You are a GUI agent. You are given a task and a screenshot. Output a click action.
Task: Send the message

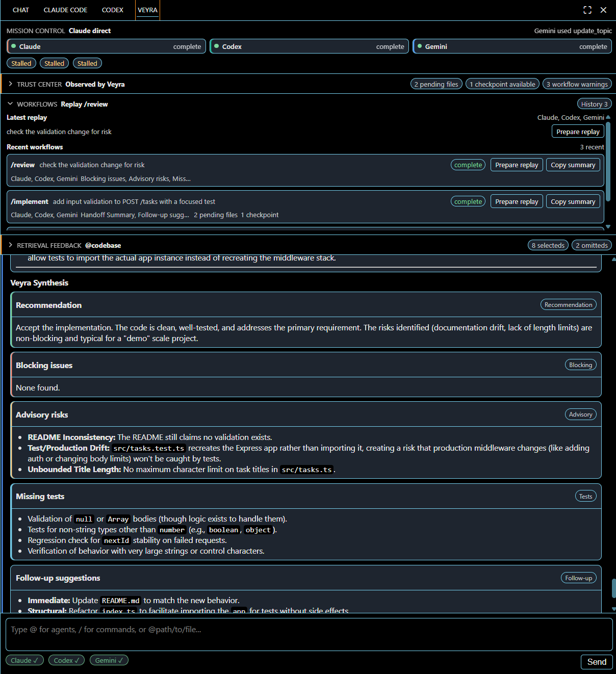click(x=597, y=662)
